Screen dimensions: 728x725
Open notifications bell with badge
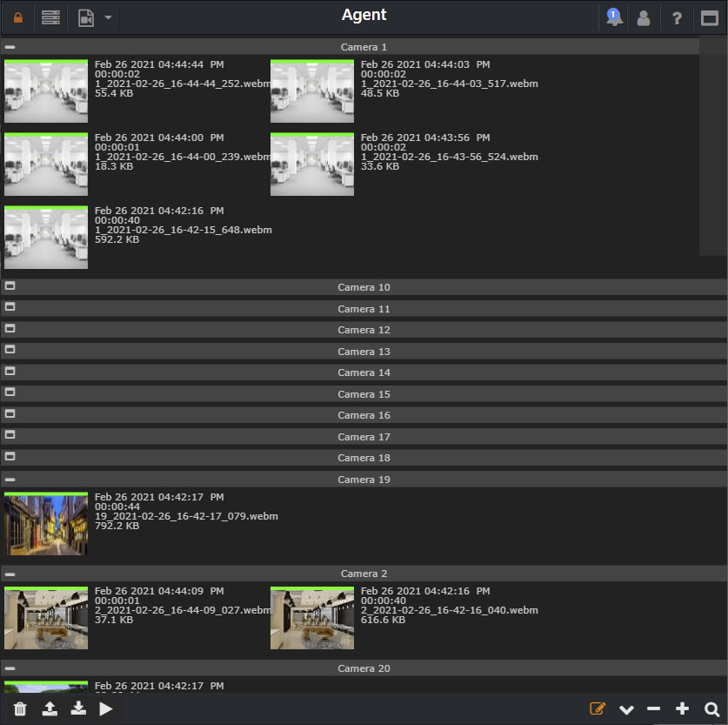pyautogui.click(x=614, y=17)
